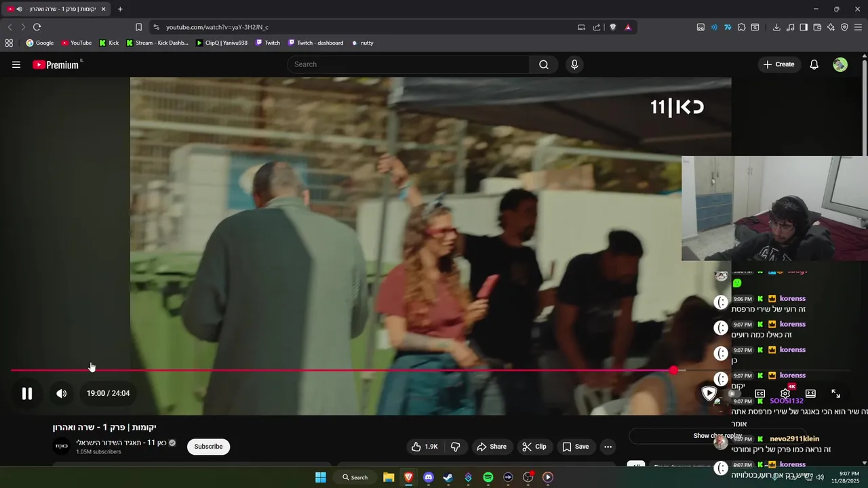868x488 pixels.
Task: Open the browser main menu
Action: coord(858,27)
